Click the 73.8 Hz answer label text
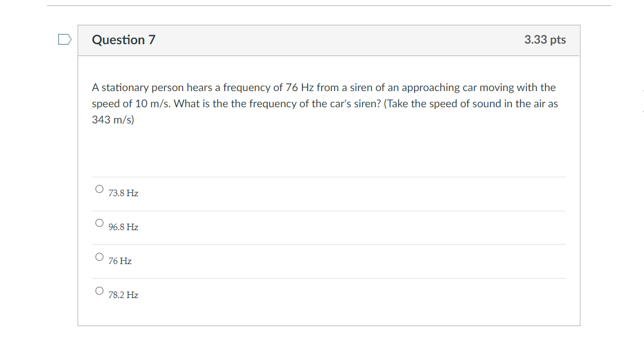This screenshot has width=644, height=346. pyautogui.click(x=123, y=193)
